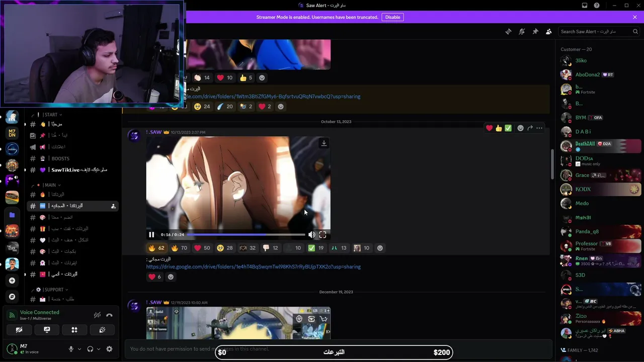The width and height of the screenshot is (644, 362).
Task: Toggle green check reaction with 19
Action: pyautogui.click(x=316, y=248)
